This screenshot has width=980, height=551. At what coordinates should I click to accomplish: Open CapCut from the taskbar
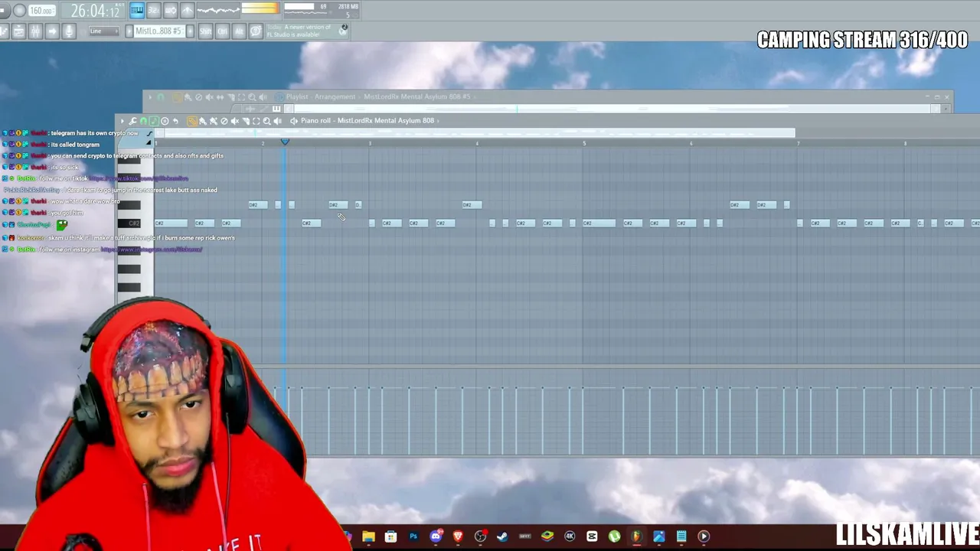[x=592, y=536]
